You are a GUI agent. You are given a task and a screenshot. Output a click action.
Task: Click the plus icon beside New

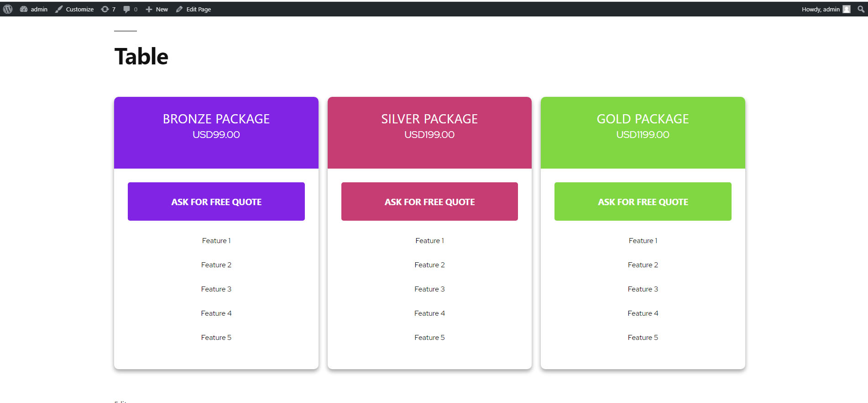(x=149, y=9)
